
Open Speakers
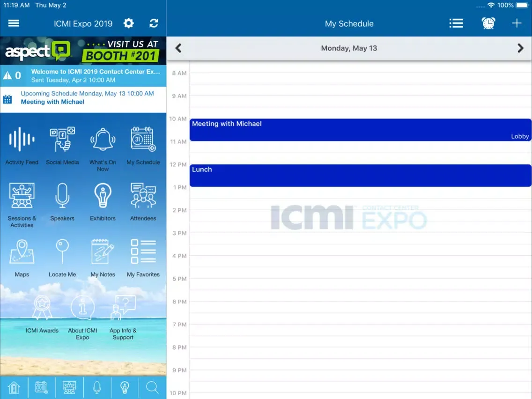[x=62, y=202]
